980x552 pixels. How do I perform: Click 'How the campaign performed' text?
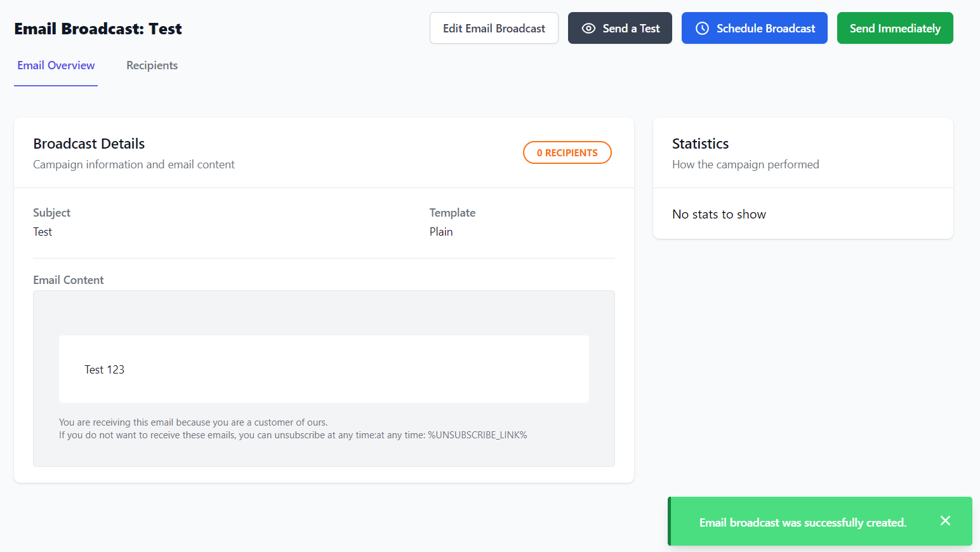click(745, 165)
